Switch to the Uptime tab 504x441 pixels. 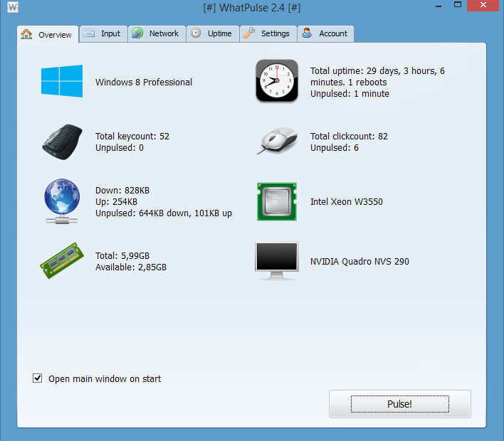[x=212, y=33]
